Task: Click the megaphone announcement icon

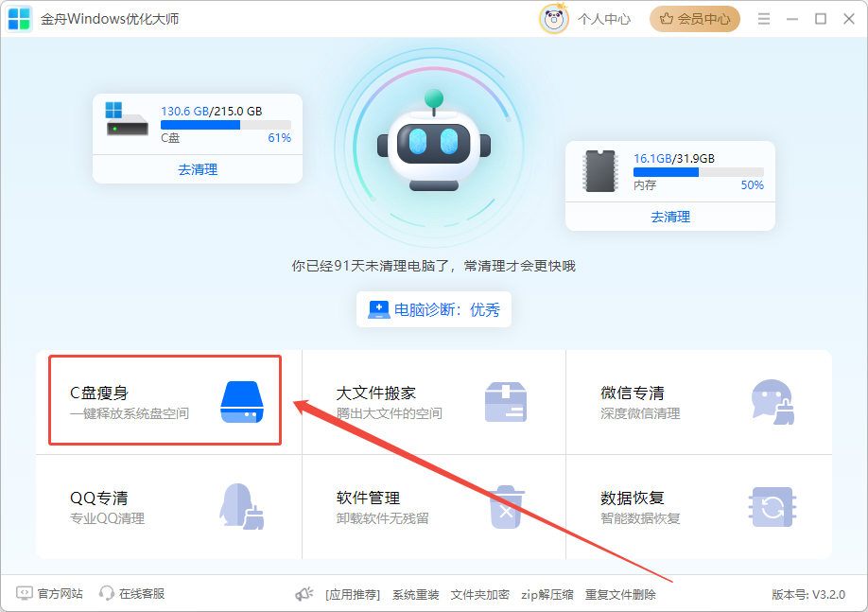Action: [x=304, y=594]
